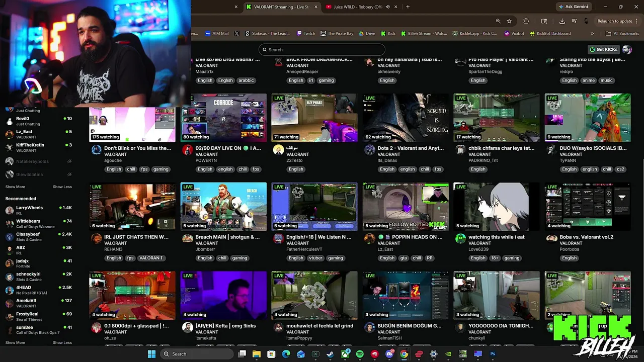Open File Explorer from the taskbar
644x362 pixels.
point(257,354)
